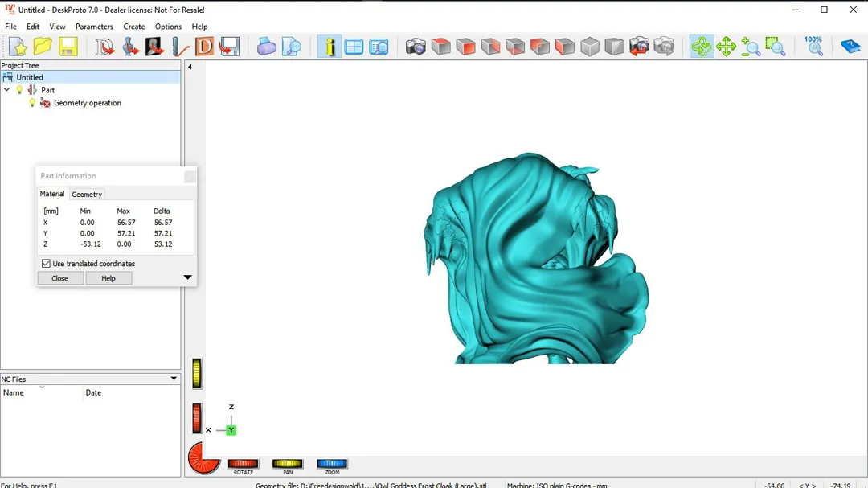The height and width of the screenshot is (488, 868).
Task: Open the Edit menu
Action: point(33,27)
